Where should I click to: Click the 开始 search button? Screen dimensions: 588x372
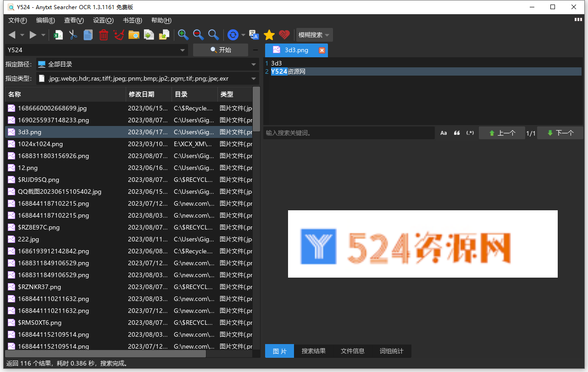click(x=221, y=50)
